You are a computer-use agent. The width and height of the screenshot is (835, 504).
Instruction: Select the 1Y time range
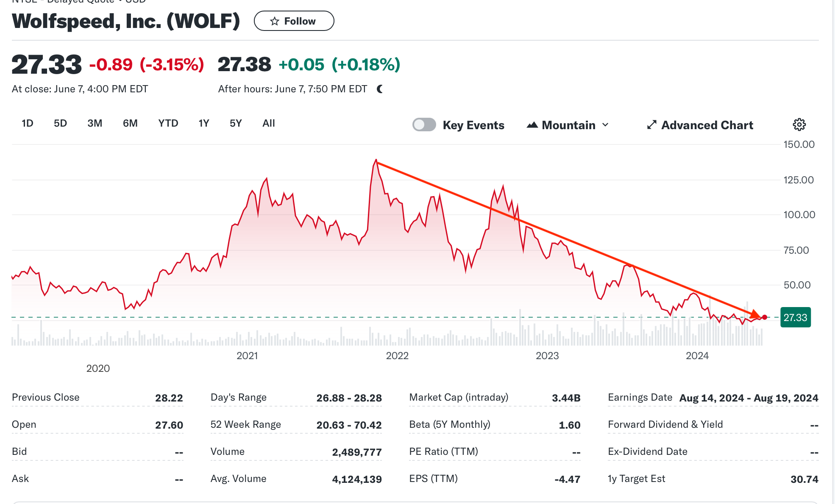click(x=203, y=123)
